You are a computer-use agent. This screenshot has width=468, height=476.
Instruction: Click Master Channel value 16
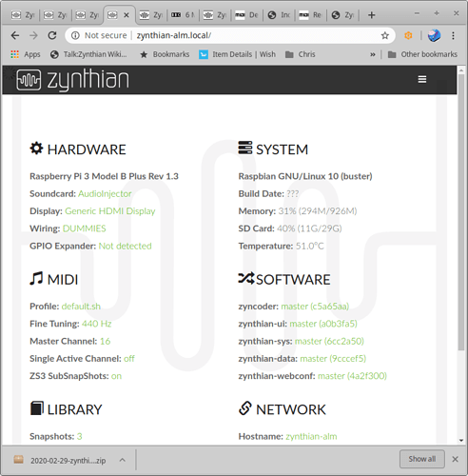(x=105, y=341)
